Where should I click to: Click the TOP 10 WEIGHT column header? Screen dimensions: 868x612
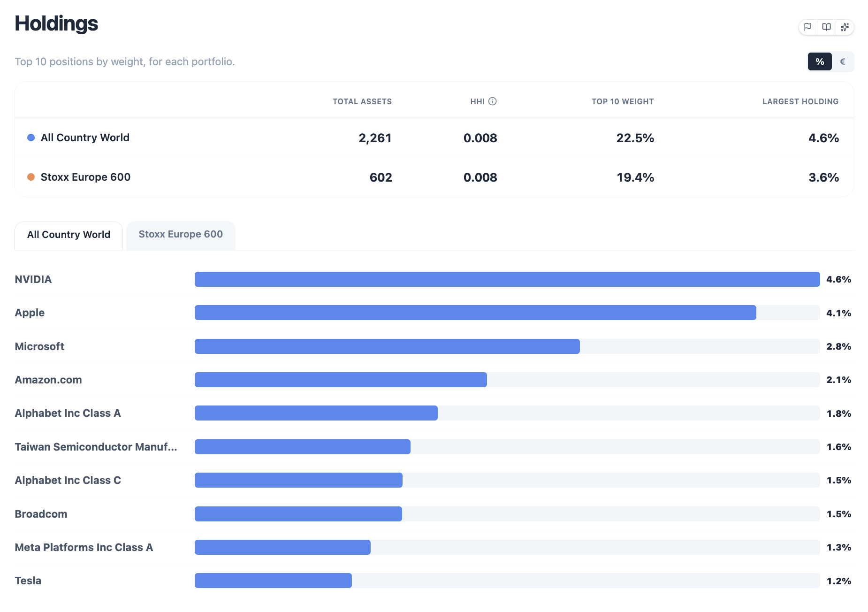tap(623, 101)
